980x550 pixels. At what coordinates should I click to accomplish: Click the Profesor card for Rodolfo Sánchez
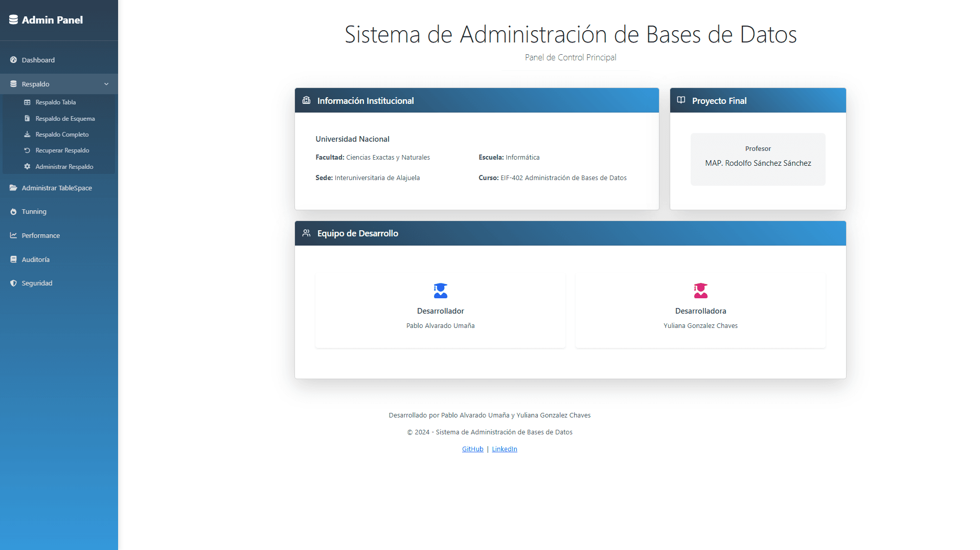point(758,159)
